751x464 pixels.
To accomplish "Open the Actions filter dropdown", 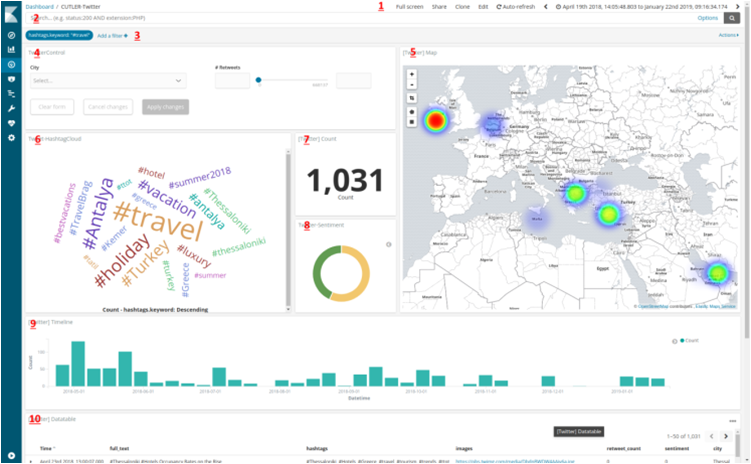I will pyautogui.click(x=728, y=35).
